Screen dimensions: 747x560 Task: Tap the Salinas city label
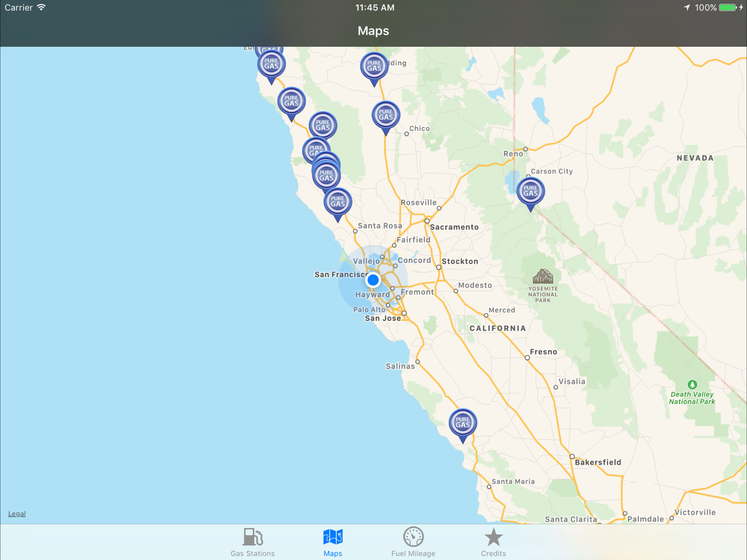pyautogui.click(x=400, y=366)
